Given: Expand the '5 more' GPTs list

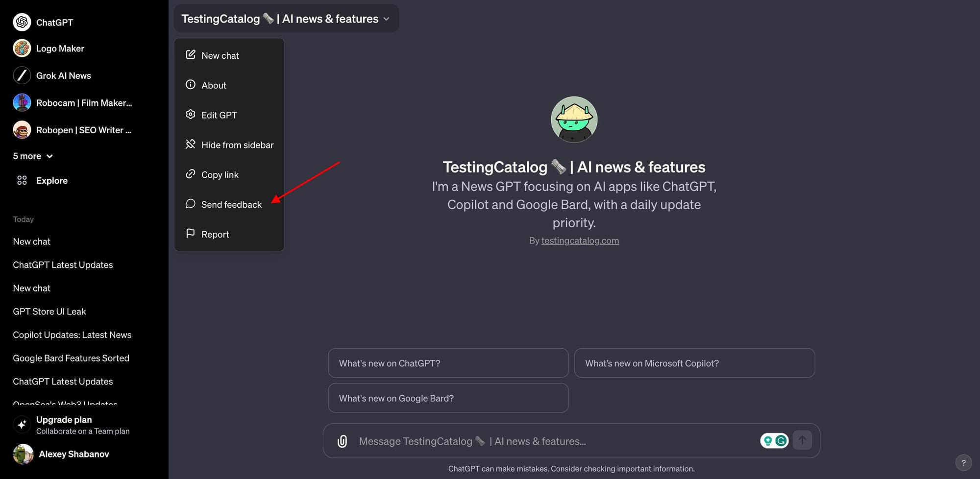Looking at the screenshot, I should [x=33, y=156].
